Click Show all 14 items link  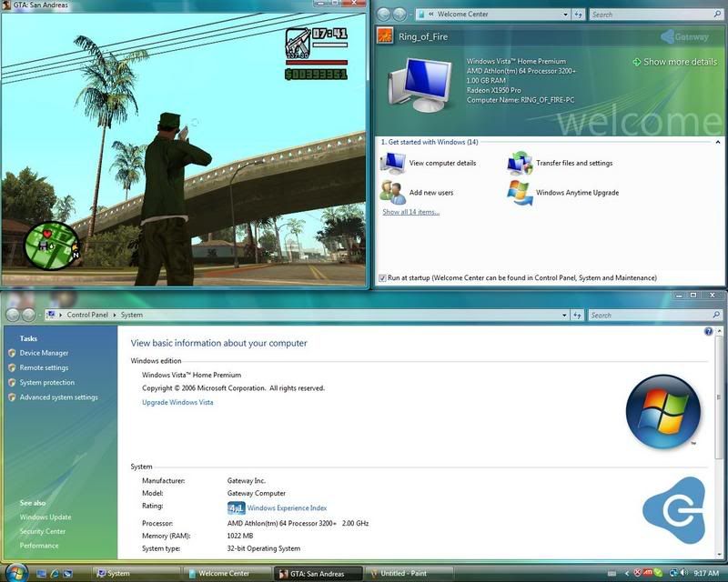point(411,212)
